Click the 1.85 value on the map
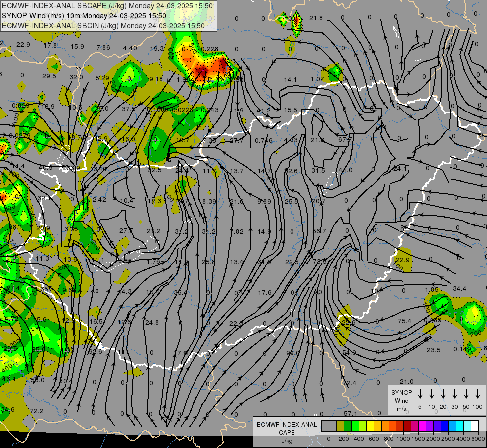Viewport: 487px width, 448px height. (x=432, y=290)
